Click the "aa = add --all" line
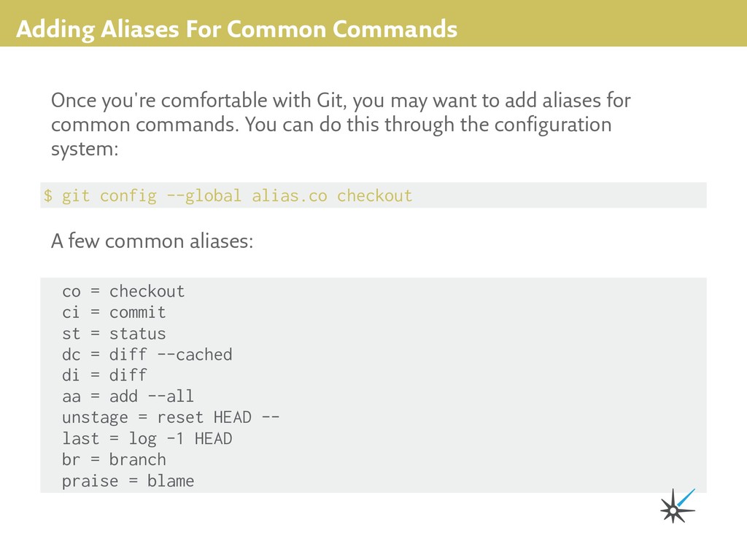 pyautogui.click(x=128, y=397)
